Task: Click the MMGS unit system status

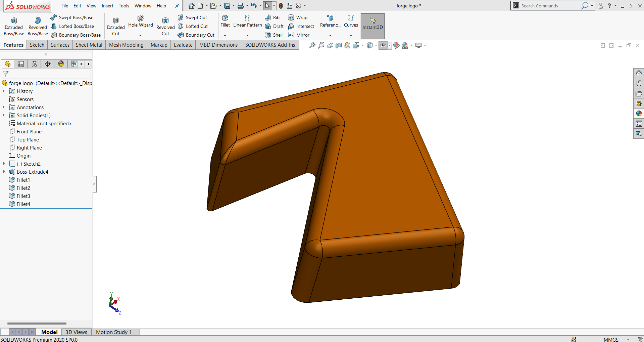Action: click(611, 339)
